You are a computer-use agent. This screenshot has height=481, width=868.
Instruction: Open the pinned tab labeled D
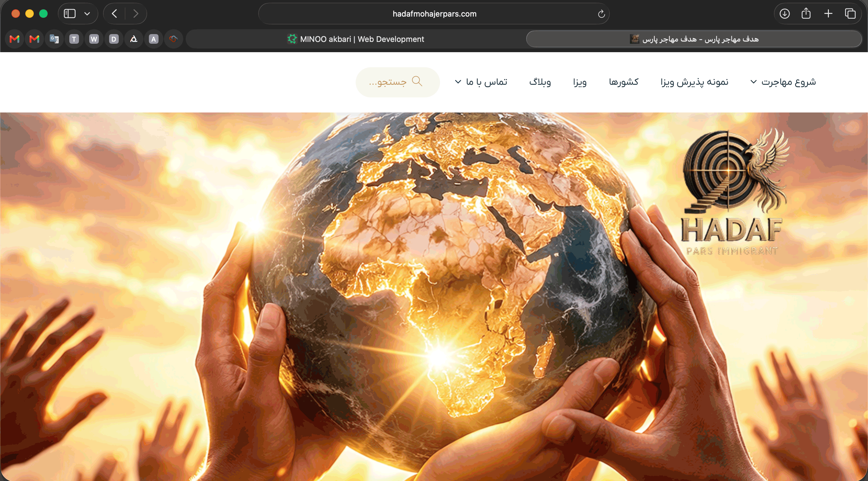coord(114,39)
